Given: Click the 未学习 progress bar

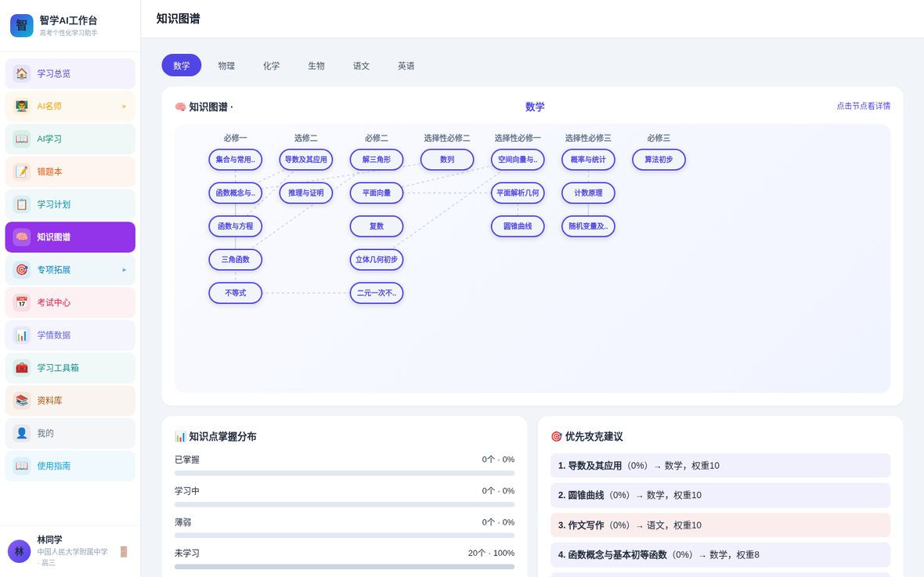Looking at the screenshot, I should pos(345,567).
